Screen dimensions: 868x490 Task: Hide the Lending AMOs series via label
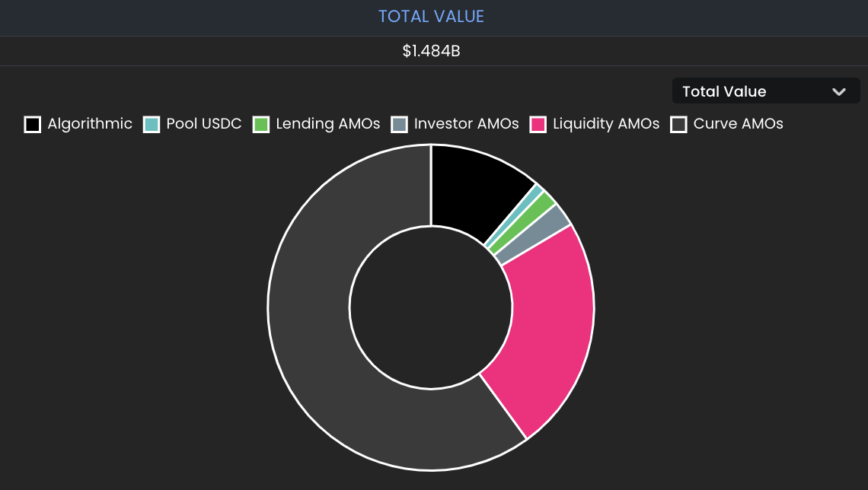(327, 124)
